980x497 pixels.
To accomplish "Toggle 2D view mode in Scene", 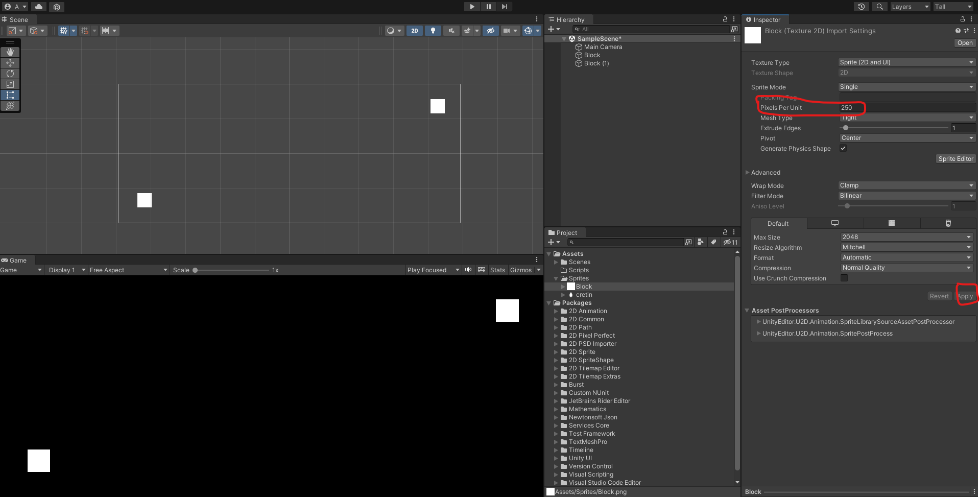I will [x=415, y=31].
